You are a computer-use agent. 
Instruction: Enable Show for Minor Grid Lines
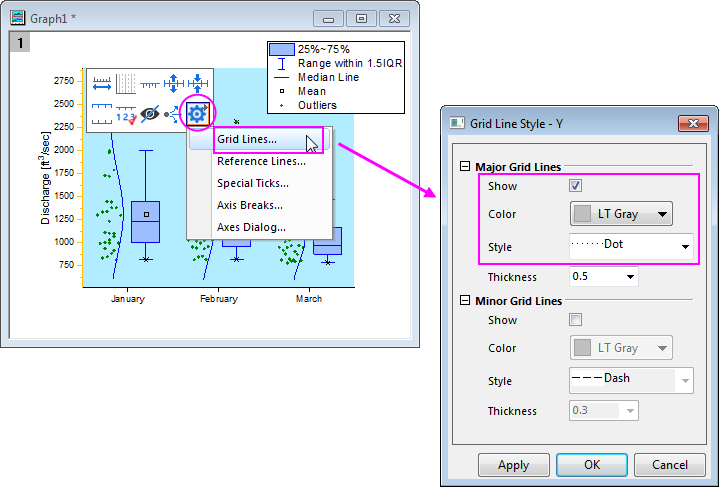pos(575,320)
